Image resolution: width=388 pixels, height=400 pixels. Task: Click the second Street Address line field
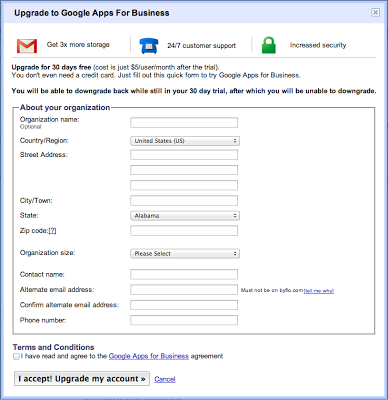pos(184,170)
